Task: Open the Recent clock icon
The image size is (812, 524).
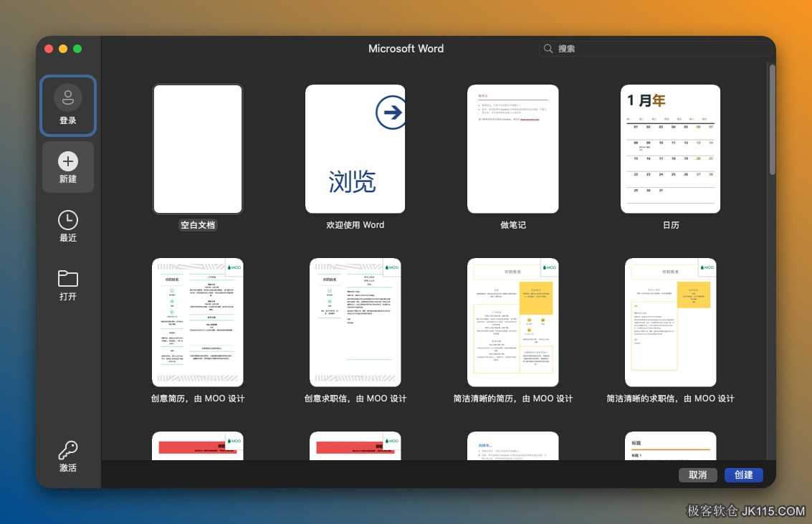Action: pyautogui.click(x=68, y=220)
